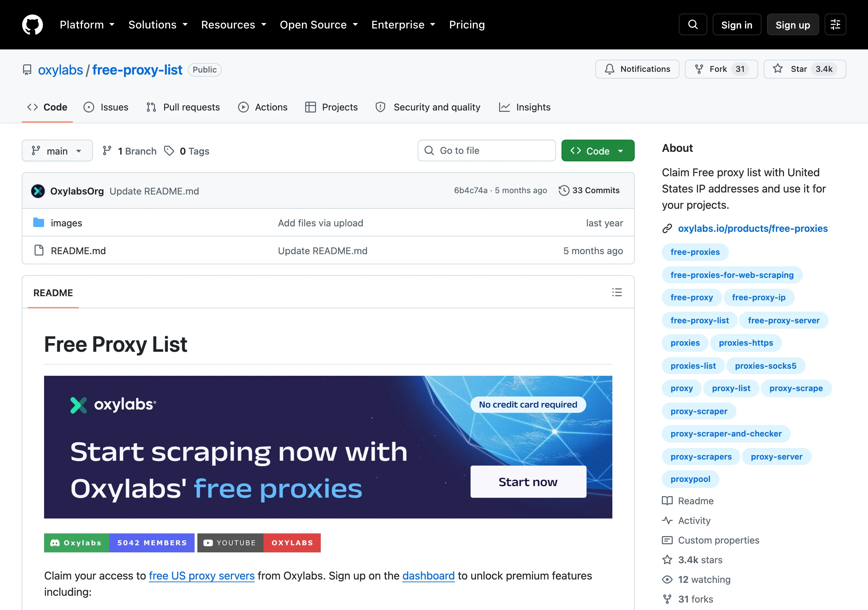
Task: Open the README outline list icon
Action: tap(617, 292)
